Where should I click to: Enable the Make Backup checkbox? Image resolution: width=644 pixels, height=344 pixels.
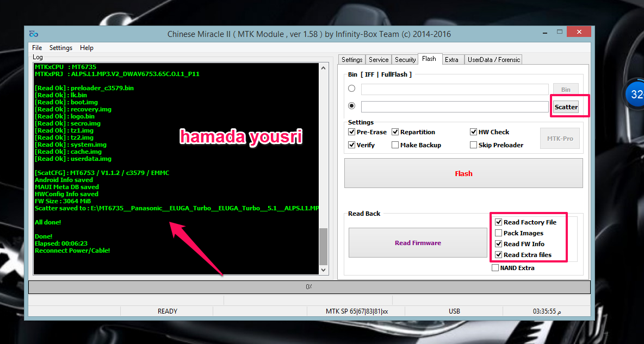point(395,145)
